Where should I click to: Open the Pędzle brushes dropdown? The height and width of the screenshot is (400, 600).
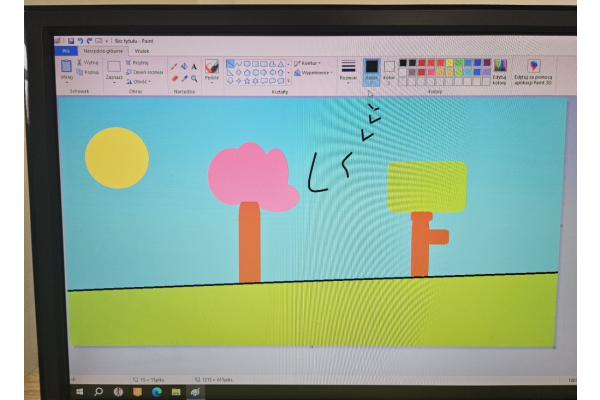(x=211, y=71)
